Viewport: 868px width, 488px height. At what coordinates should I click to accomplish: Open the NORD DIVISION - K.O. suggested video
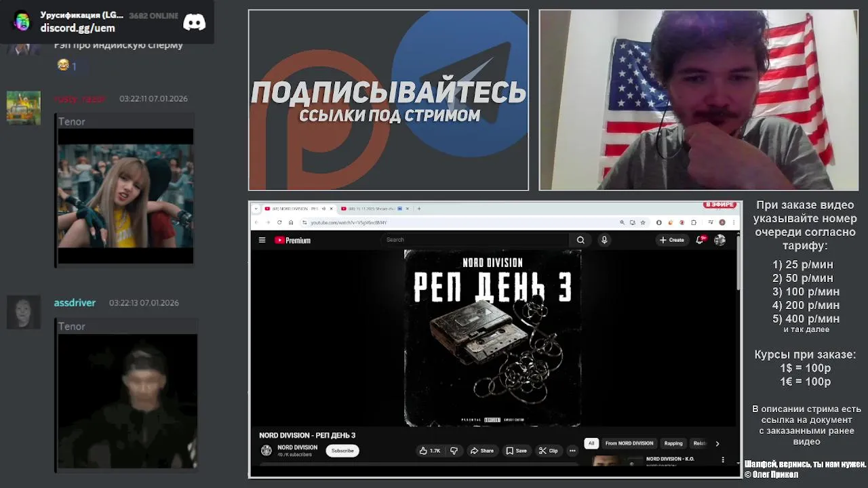pos(670,459)
